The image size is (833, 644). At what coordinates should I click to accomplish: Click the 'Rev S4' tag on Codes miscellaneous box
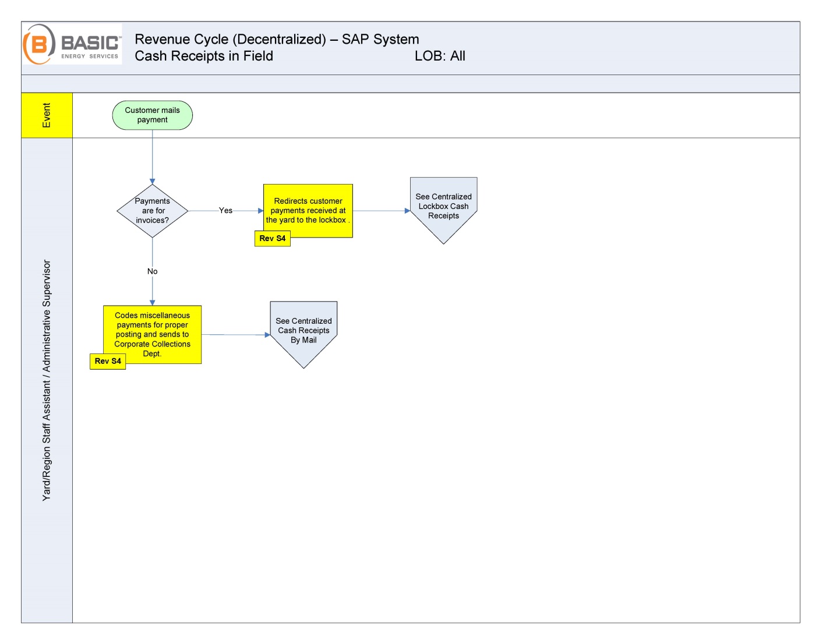coord(108,362)
